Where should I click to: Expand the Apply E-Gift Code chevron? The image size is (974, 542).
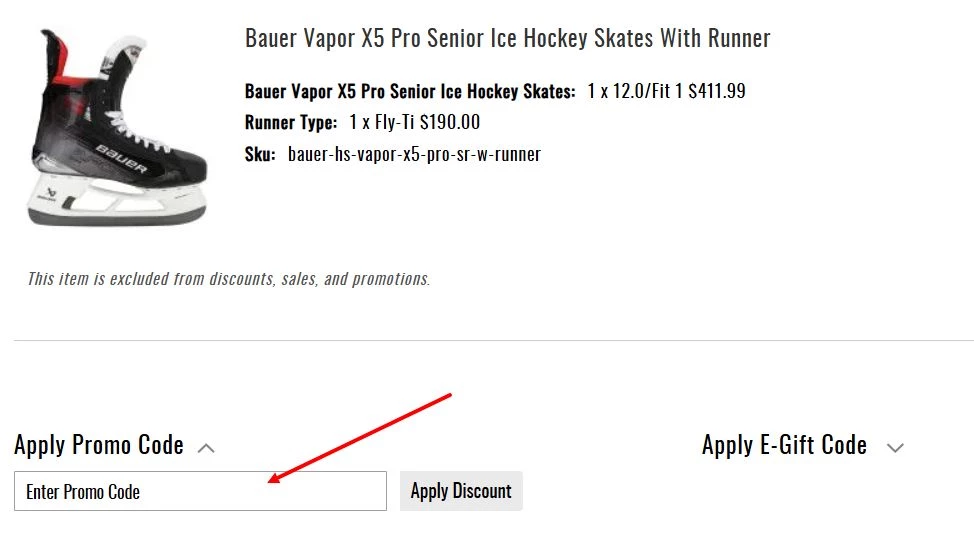pyautogui.click(x=895, y=448)
